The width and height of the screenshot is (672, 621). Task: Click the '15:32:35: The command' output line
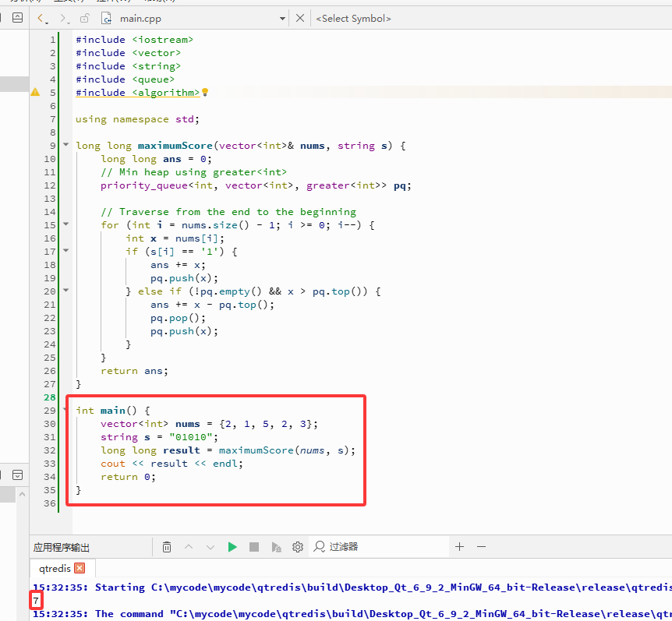[x=352, y=614]
